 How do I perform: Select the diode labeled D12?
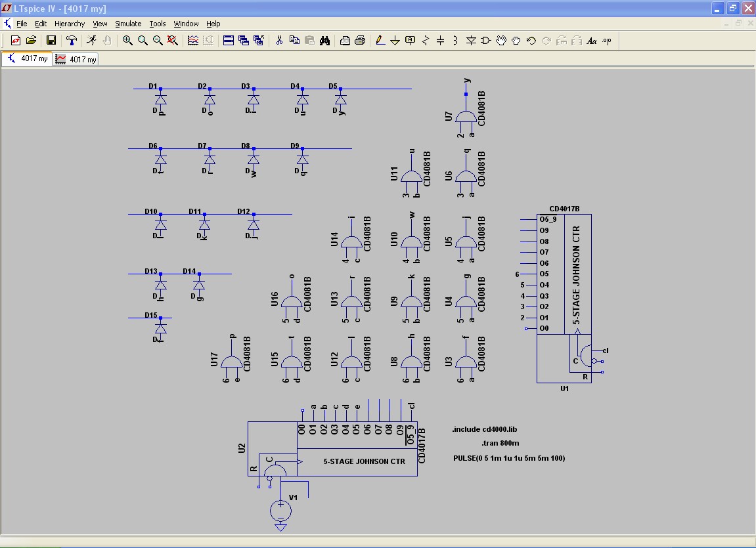coord(253,225)
